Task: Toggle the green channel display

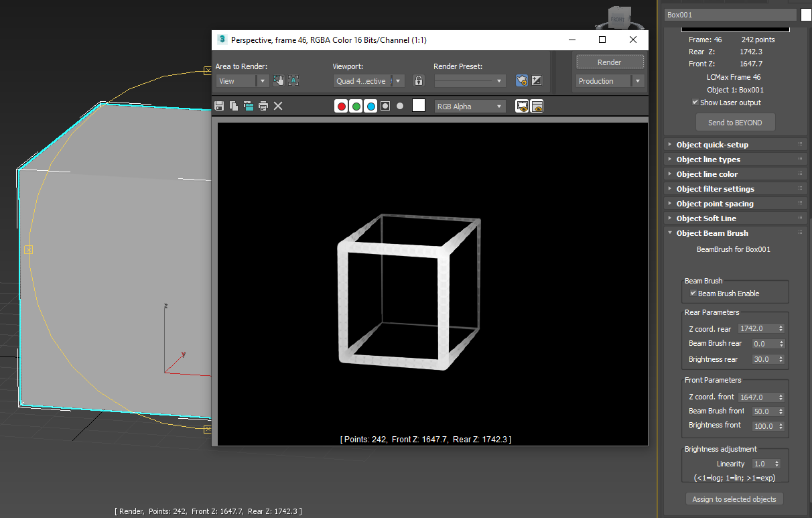Action: point(356,106)
